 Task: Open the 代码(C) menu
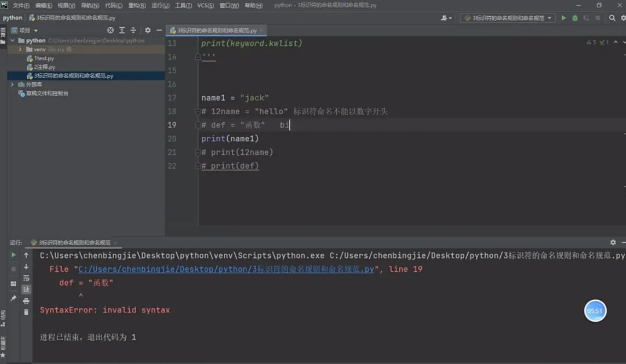[114, 5]
